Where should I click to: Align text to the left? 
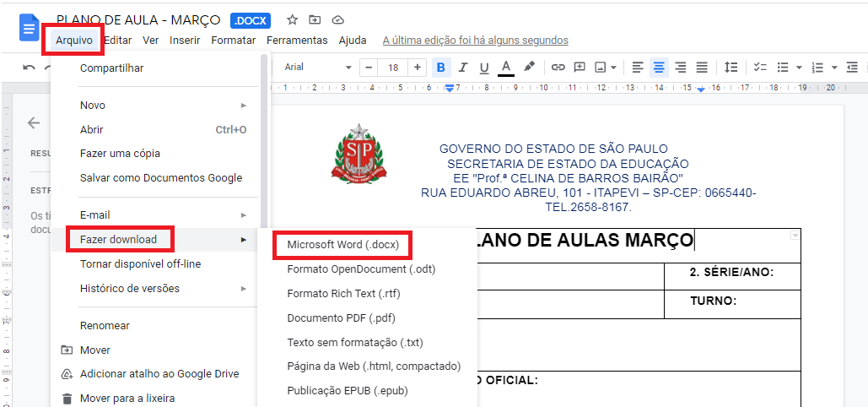[x=638, y=68]
